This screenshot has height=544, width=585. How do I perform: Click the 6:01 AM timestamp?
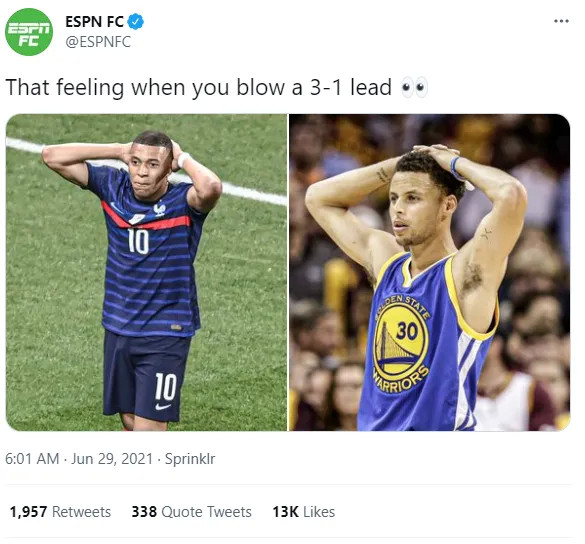pos(32,459)
